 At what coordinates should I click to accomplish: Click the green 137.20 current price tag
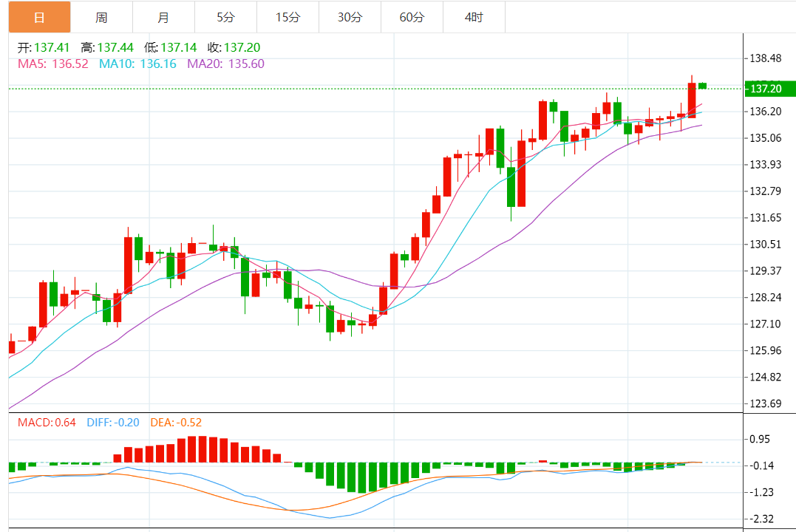click(769, 89)
